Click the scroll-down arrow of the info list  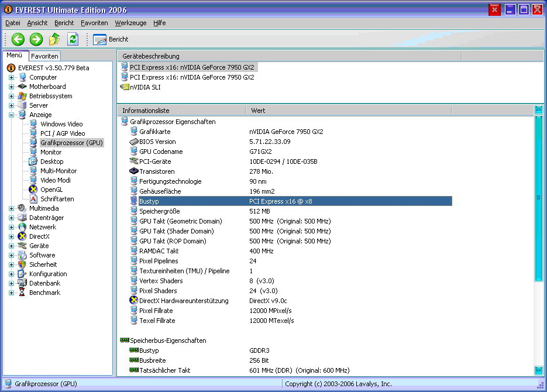(x=539, y=370)
